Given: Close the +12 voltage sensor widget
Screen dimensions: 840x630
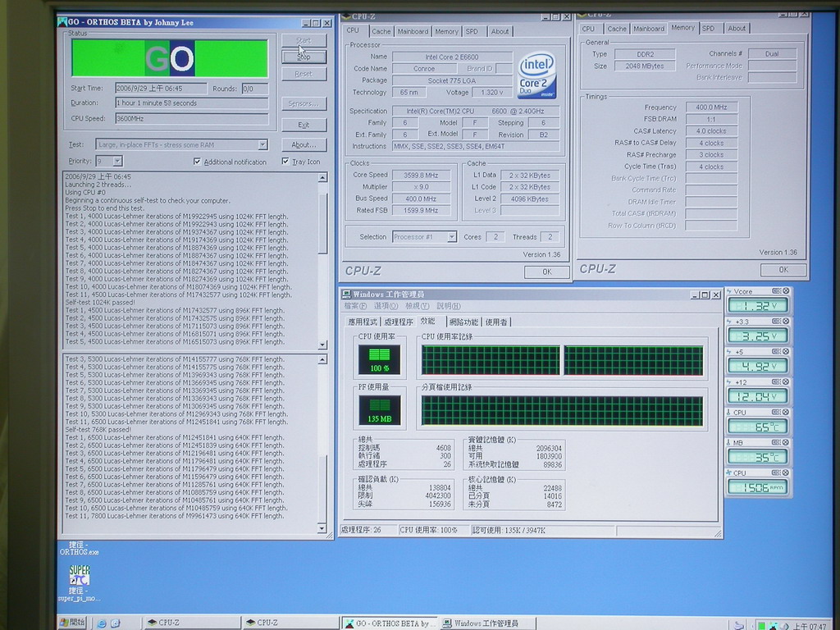Looking at the screenshot, I should pyautogui.click(x=786, y=382).
